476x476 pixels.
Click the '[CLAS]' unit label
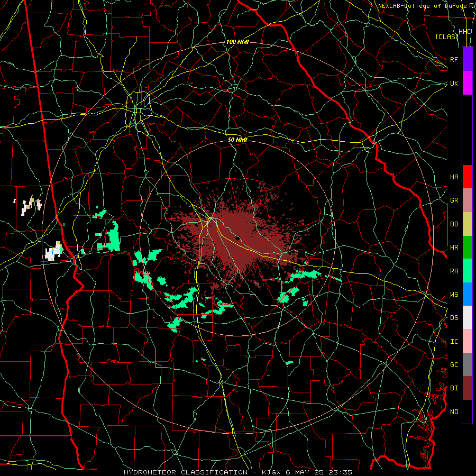447,36
